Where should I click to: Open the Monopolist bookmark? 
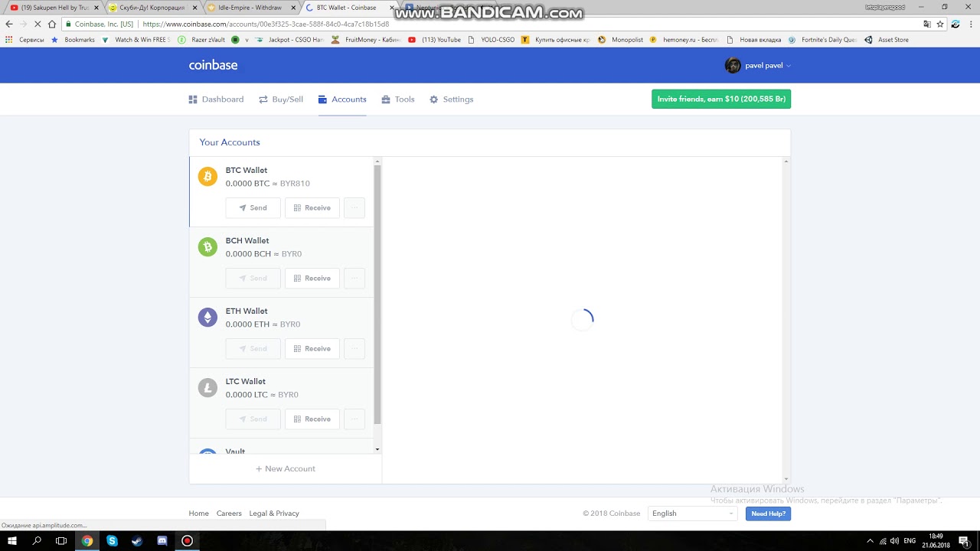[x=621, y=40]
